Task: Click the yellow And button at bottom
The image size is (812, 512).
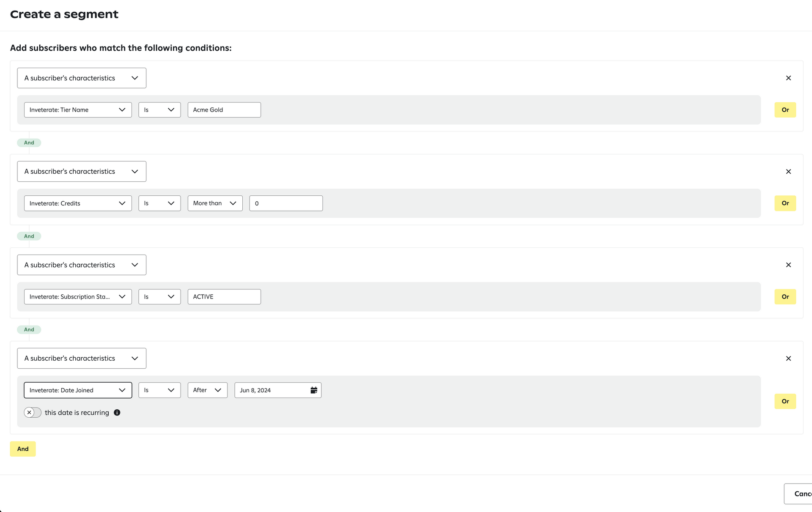Action: (23, 449)
